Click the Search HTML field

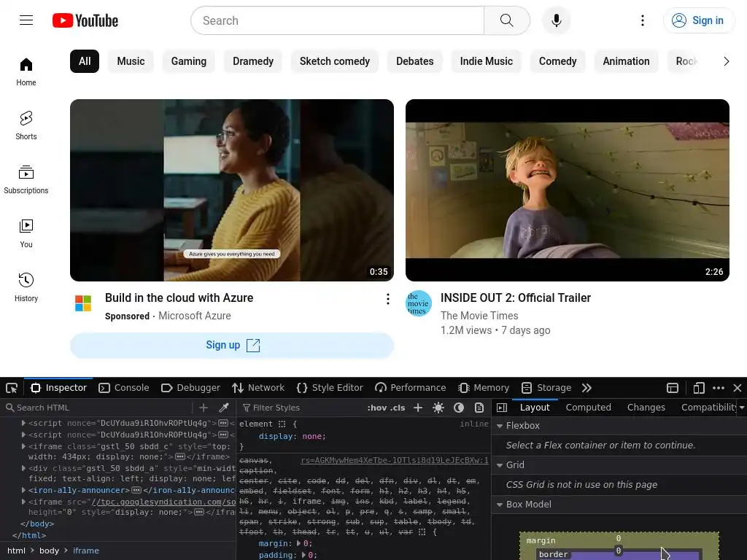98,408
